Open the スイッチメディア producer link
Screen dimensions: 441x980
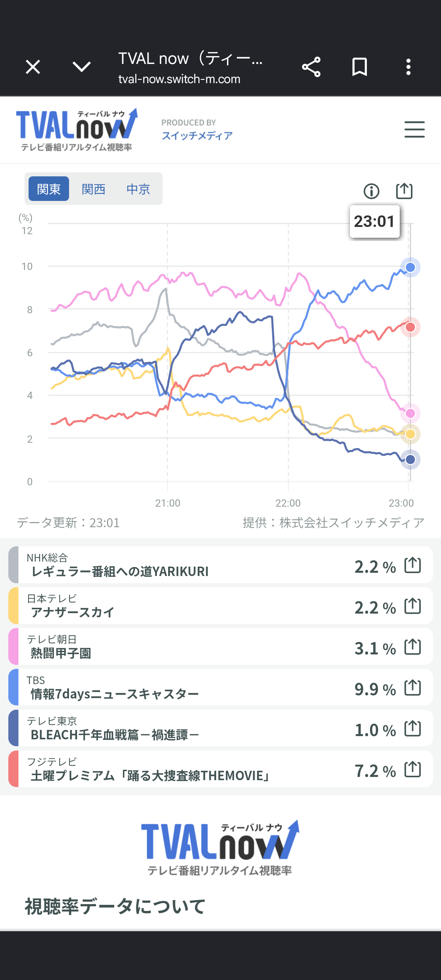pyautogui.click(x=197, y=136)
